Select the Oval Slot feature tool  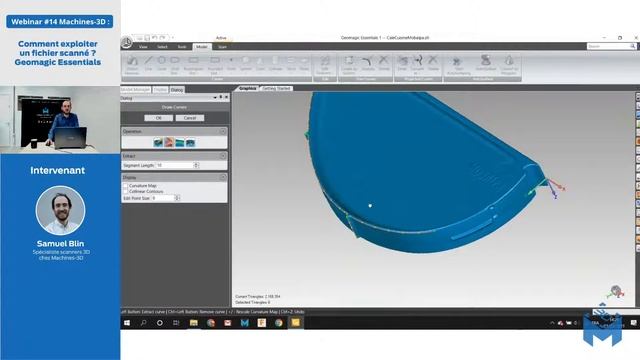pyautogui.click(x=175, y=64)
